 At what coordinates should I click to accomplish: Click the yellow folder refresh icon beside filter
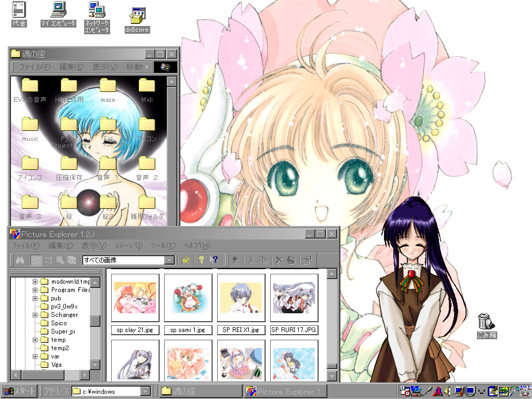pyautogui.click(x=186, y=260)
